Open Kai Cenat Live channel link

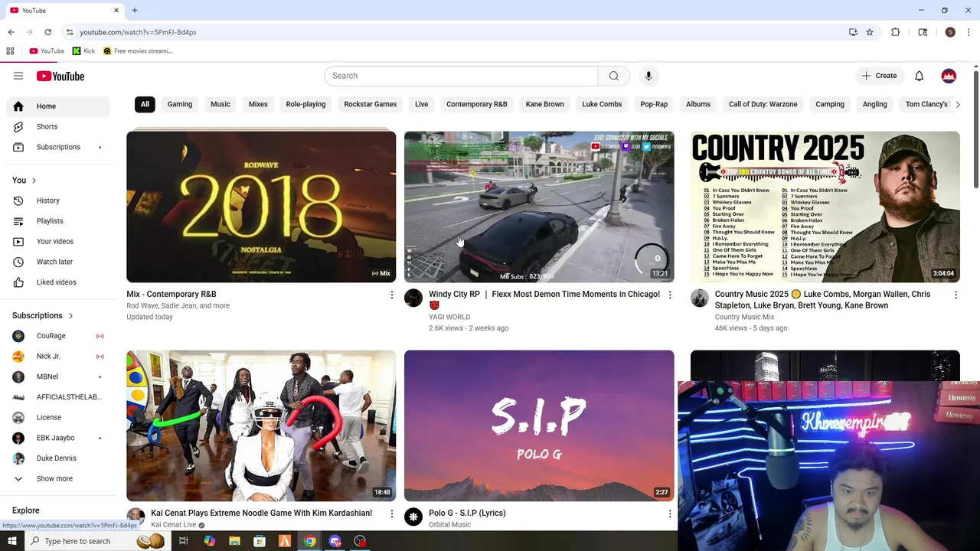pos(173,525)
